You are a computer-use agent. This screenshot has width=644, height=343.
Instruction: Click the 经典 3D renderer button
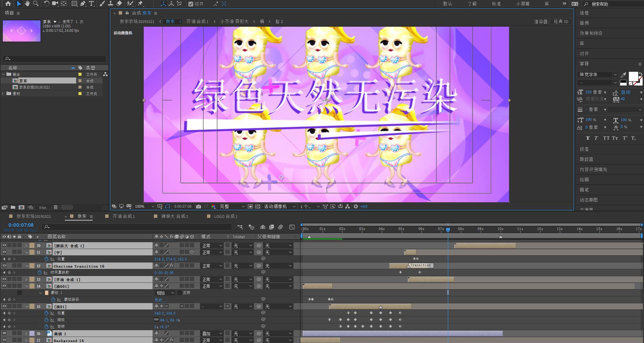(561, 21)
